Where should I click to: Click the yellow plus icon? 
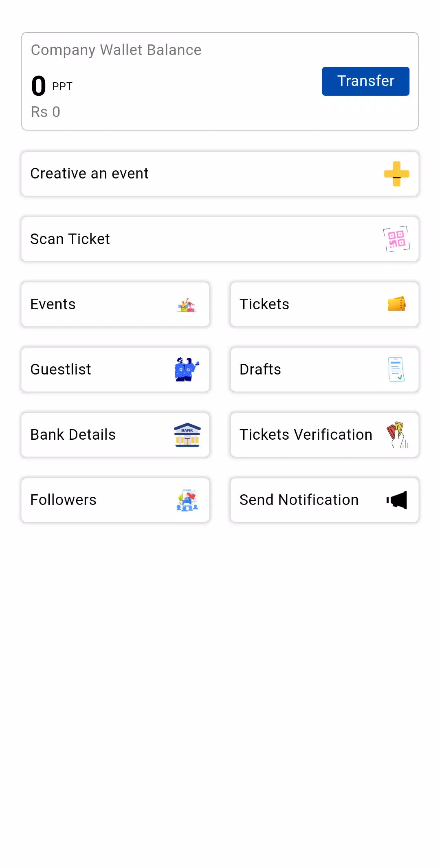click(x=396, y=174)
